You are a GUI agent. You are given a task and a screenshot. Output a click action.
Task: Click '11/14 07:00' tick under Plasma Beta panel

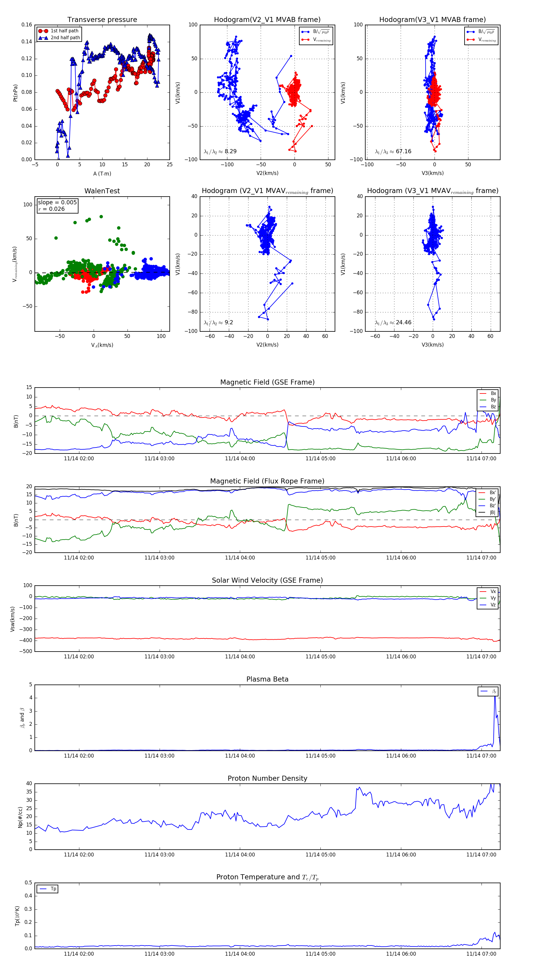(x=481, y=756)
